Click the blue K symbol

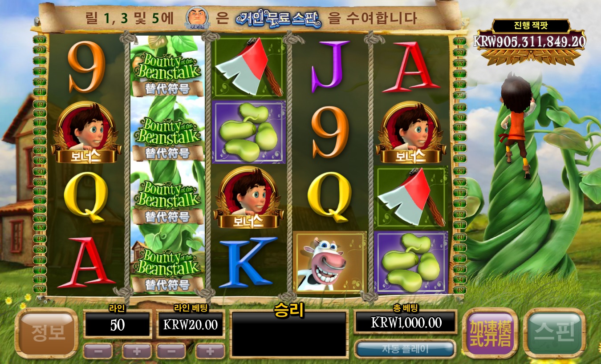(x=248, y=262)
